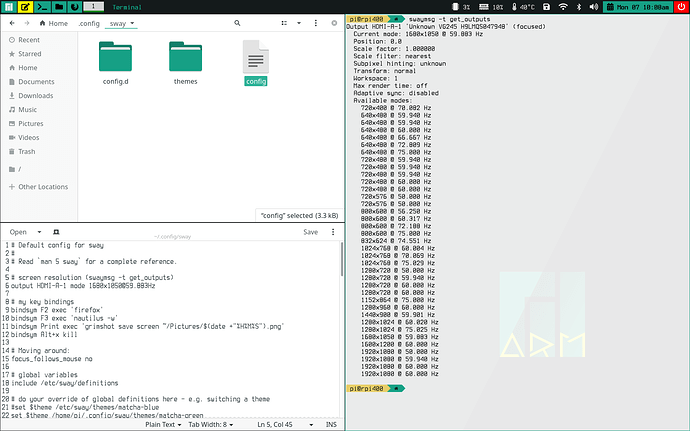The height and width of the screenshot is (431, 690).
Task: Launch the Firefox browser icon in the top bar
Action: 74,7
